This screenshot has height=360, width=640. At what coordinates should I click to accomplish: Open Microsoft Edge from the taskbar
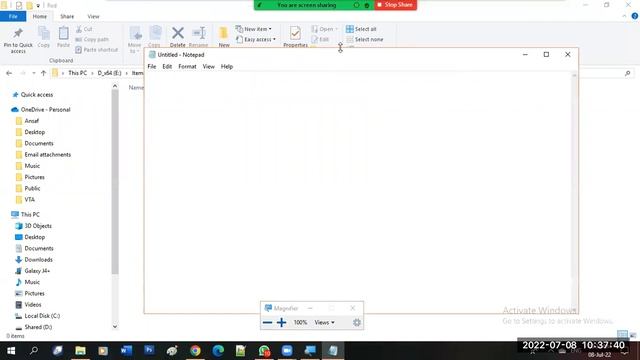click(218, 350)
